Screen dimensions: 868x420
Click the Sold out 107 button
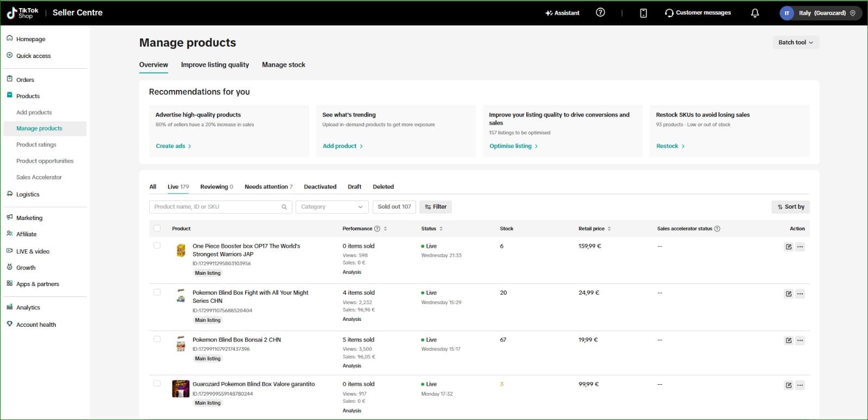(394, 207)
